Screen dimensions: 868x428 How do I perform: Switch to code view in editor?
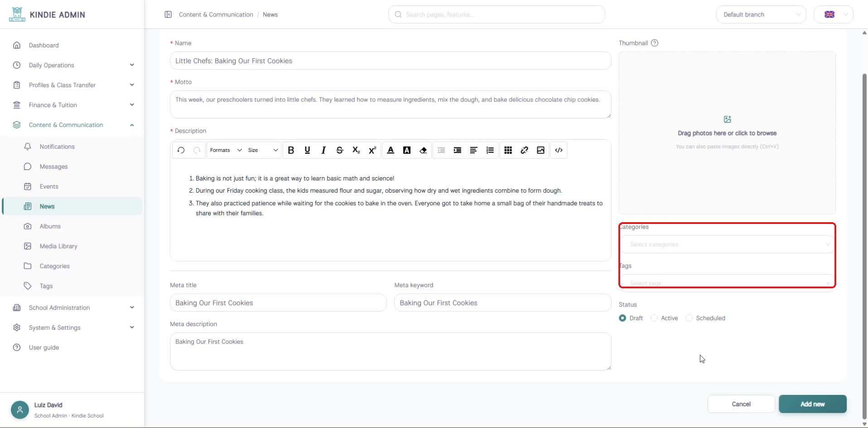click(559, 150)
